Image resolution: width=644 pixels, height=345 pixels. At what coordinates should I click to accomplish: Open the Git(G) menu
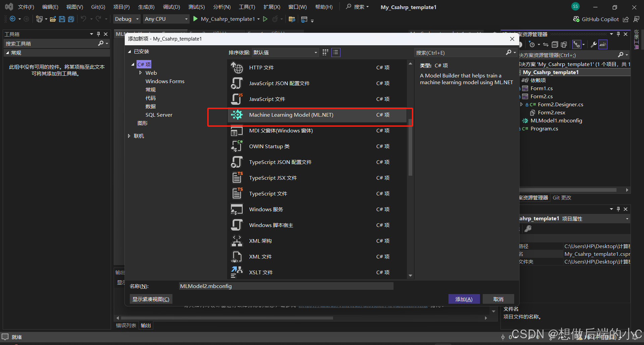(98, 7)
